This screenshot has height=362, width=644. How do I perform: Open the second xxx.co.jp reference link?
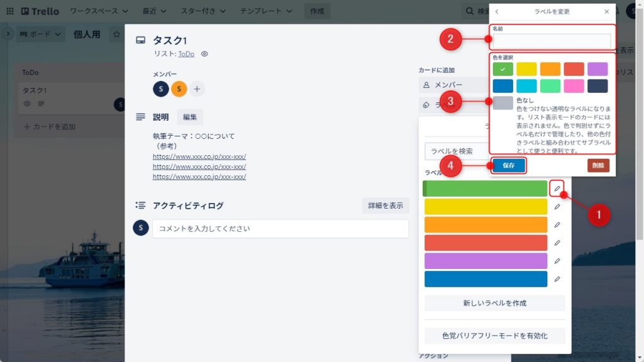tap(199, 167)
